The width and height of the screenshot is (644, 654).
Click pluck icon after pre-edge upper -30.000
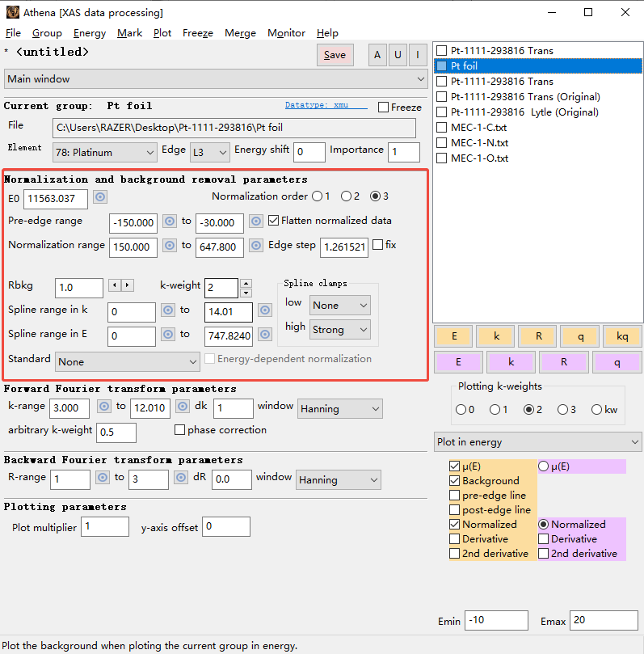(x=256, y=222)
